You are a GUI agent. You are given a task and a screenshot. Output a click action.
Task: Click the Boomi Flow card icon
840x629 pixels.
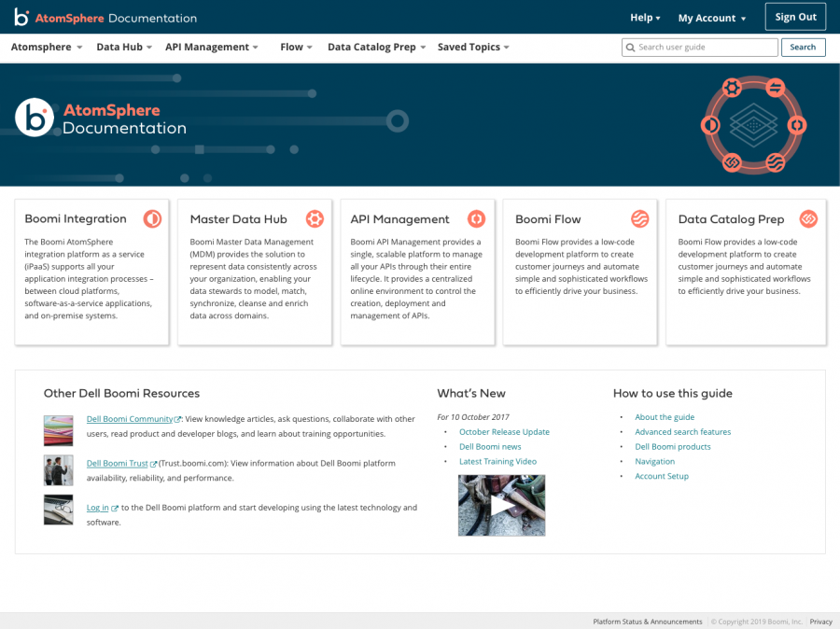(639, 218)
